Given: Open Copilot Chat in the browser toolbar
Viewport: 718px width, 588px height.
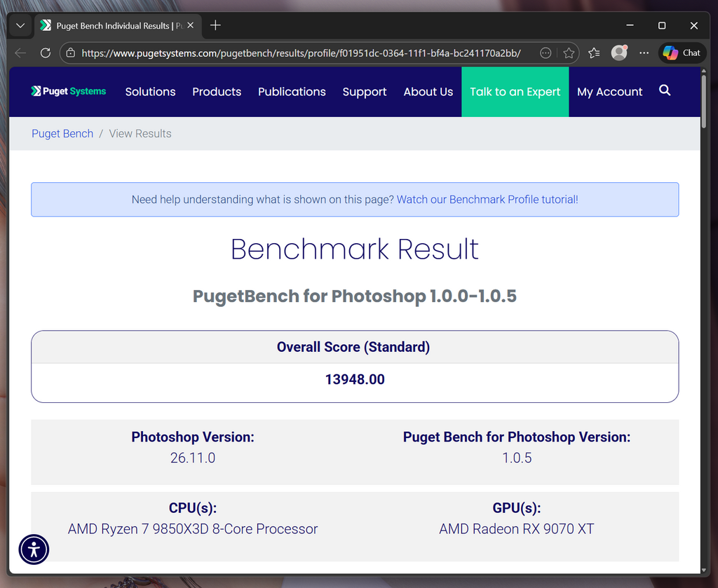Looking at the screenshot, I should [x=681, y=53].
